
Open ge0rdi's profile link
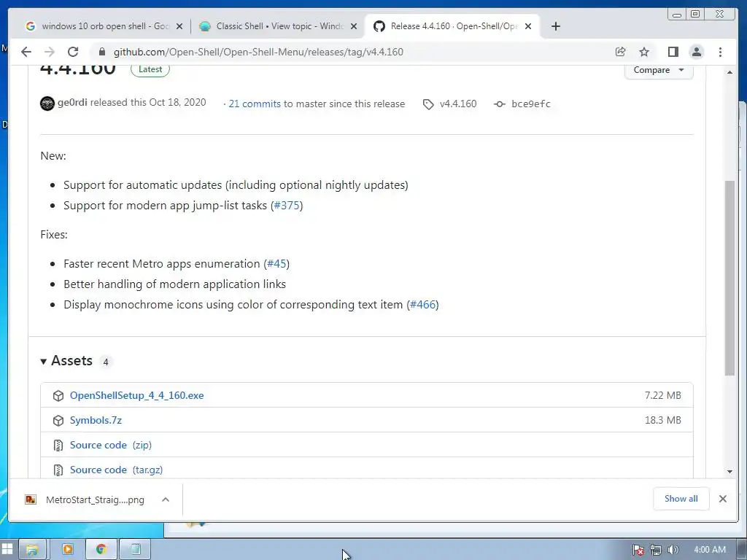(72, 102)
